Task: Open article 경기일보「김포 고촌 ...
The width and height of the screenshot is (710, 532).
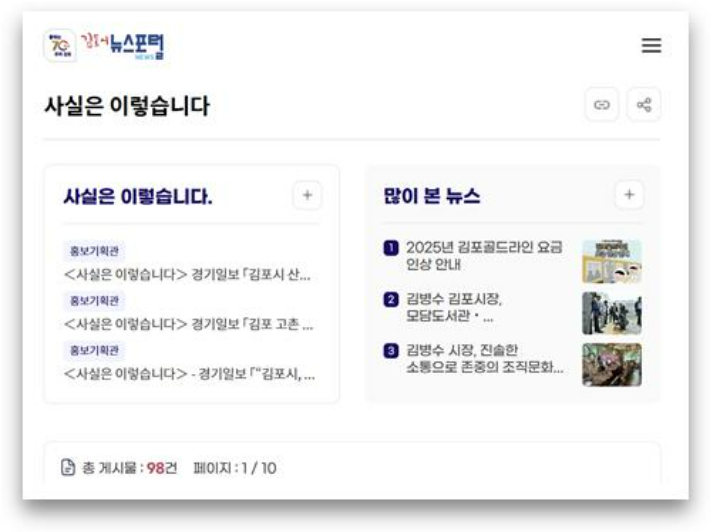Action: (188, 324)
